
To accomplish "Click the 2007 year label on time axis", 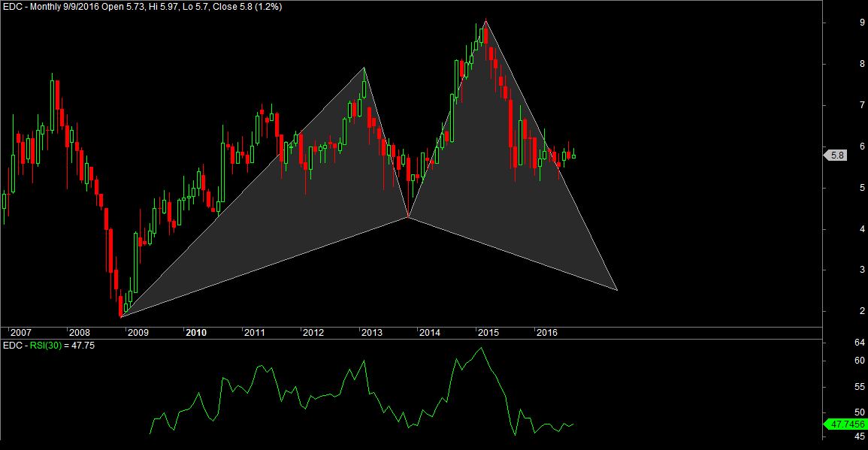I will click(x=21, y=333).
